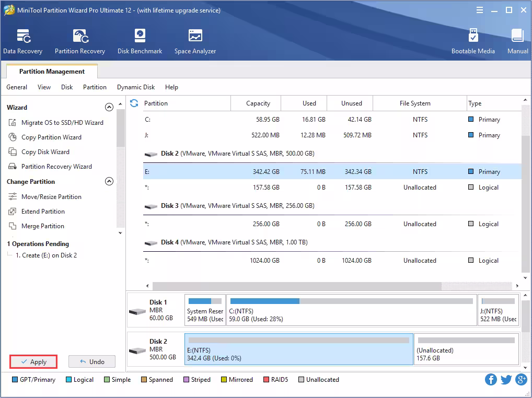Open the Help menu
The height and width of the screenshot is (398, 532).
point(171,87)
